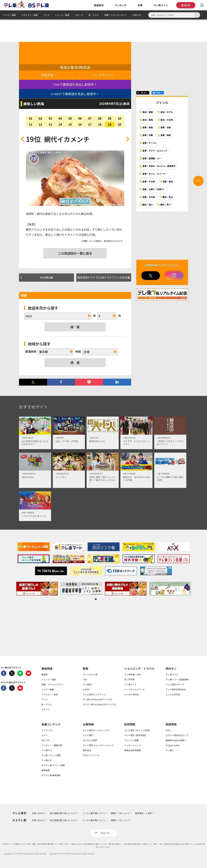This screenshot has width=207, height=868.
Task: Click the Facebook Like button
Action: click(x=157, y=93)
